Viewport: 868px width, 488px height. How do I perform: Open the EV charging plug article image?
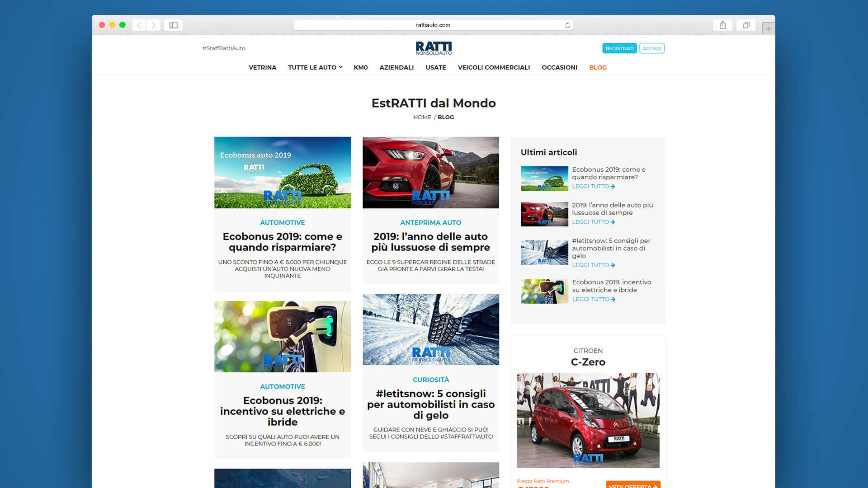click(283, 337)
